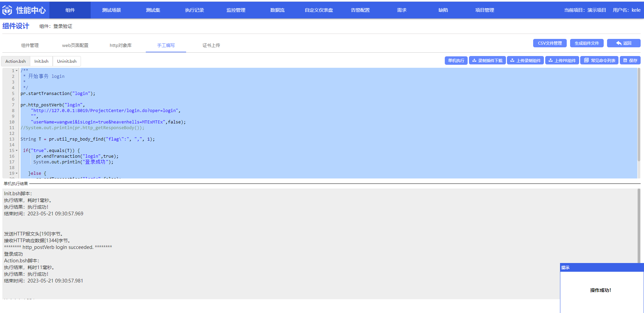The height and width of the screenshot is (313, 644).
Task: Collapse the code fold at line 1
Action: pos(17,70)
